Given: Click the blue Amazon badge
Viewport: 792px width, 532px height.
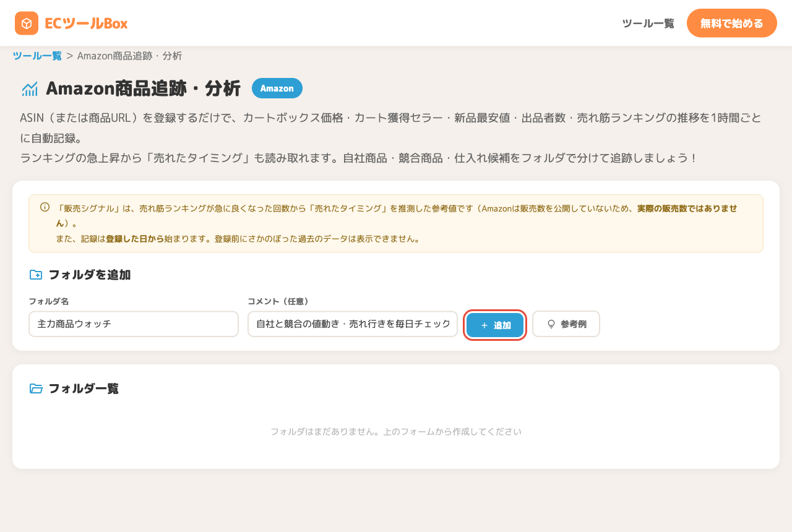Looking at the screenshot, I should pos(277,88).
